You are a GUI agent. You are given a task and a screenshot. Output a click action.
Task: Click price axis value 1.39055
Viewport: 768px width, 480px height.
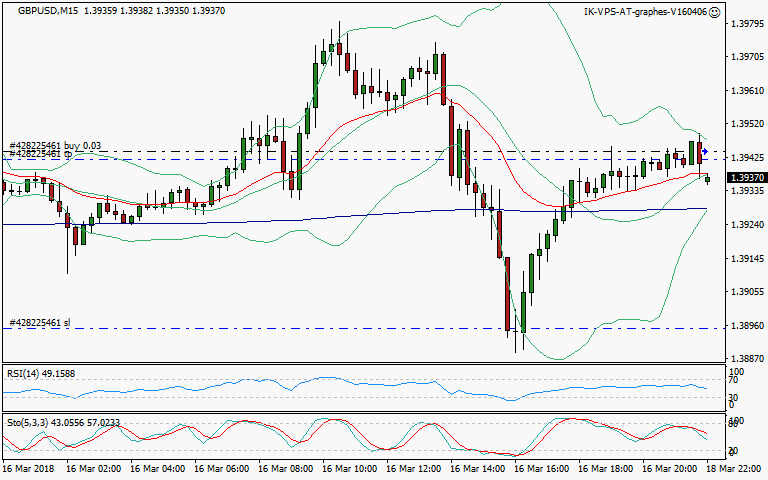click(x=747, y=291)
